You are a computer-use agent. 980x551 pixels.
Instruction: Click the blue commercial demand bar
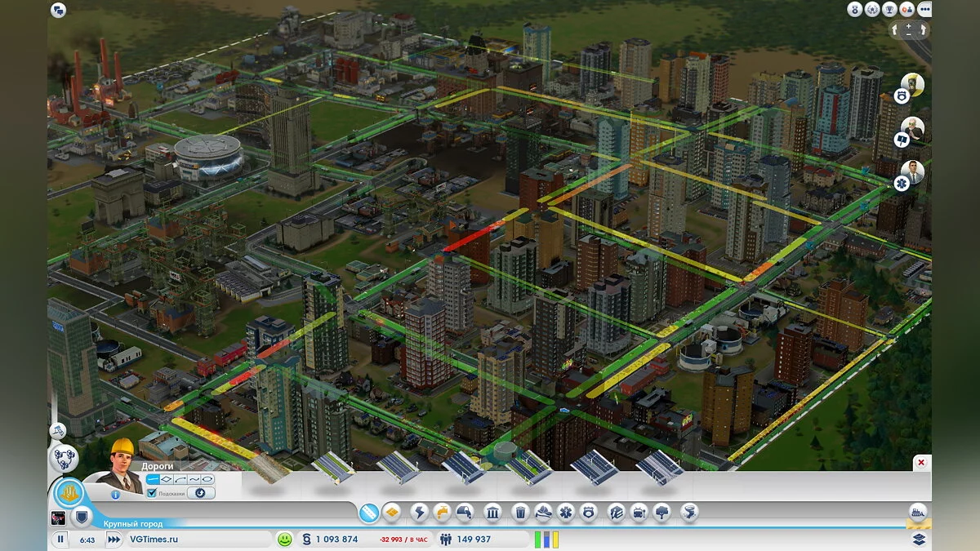pyautogui.click(x=547, y=540)
